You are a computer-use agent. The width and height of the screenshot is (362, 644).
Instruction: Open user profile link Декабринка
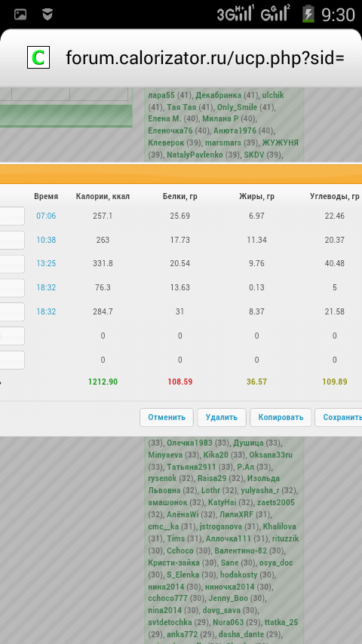point(218,95)
